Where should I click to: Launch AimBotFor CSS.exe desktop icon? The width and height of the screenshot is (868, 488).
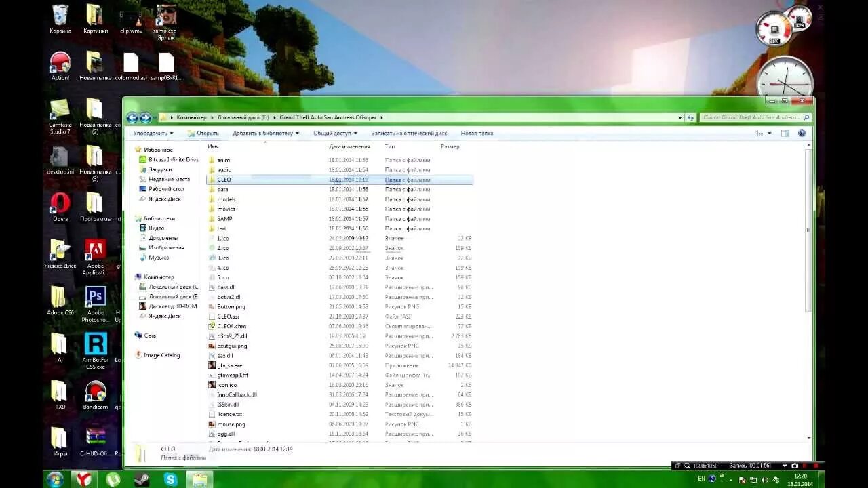96,351
